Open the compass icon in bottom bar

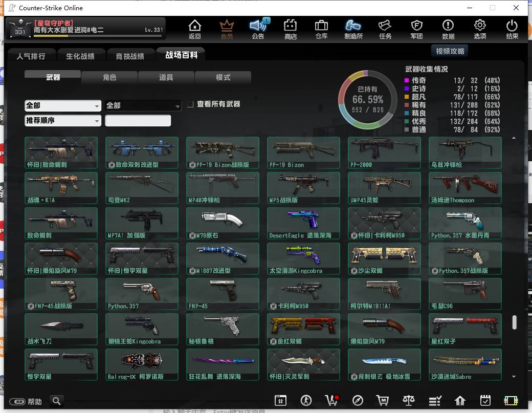[358, 401]
